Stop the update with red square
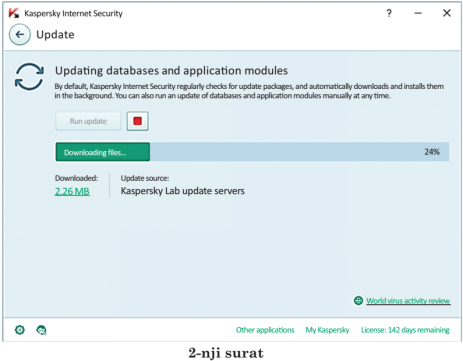The image size is (463, 361). (137, 121)
